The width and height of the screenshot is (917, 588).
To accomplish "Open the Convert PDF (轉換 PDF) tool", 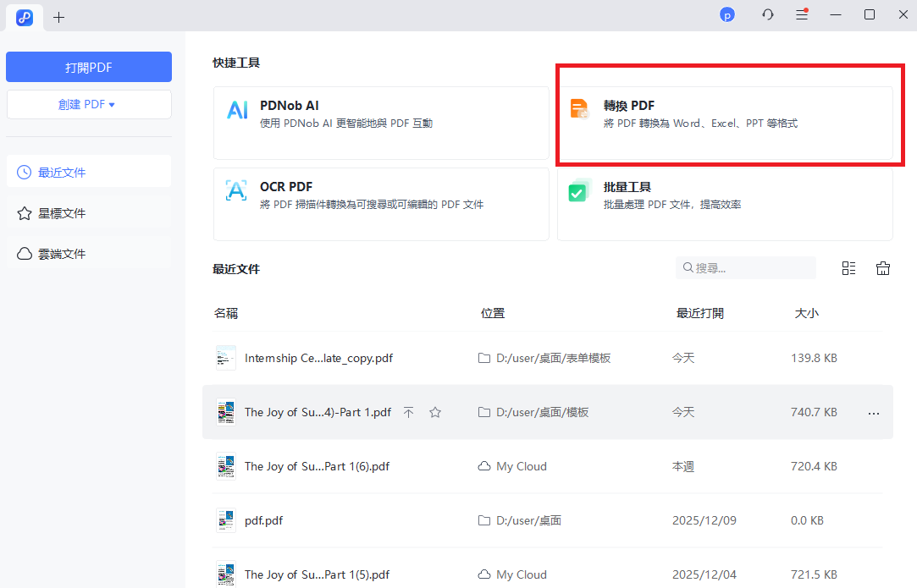I will (x=724, y=123).
